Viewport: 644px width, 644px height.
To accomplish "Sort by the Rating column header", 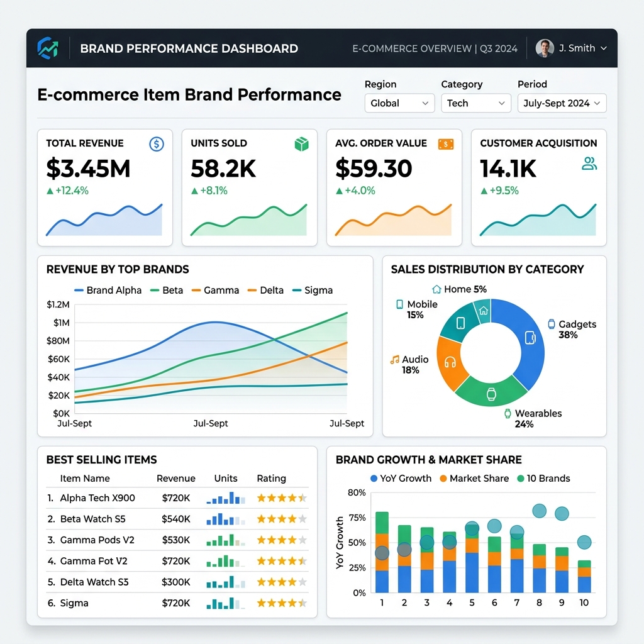I will (272, 479).
